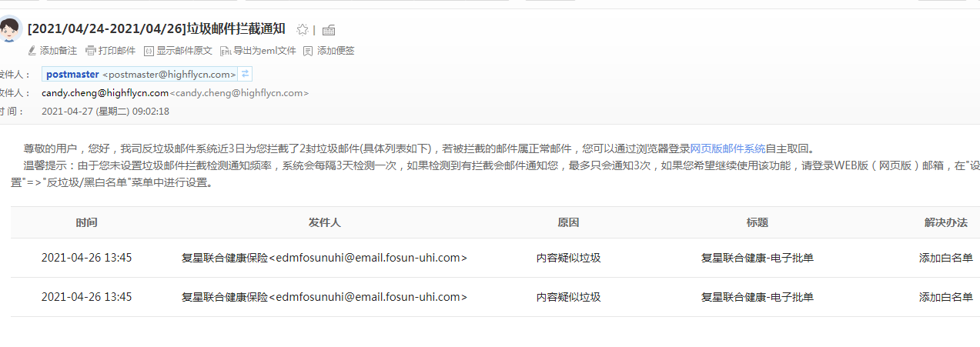Viewport: 980px width, 347px height.
Task: Show original message with 显示邮件原文
Action: pyautogui.click(x=178, y=51)
